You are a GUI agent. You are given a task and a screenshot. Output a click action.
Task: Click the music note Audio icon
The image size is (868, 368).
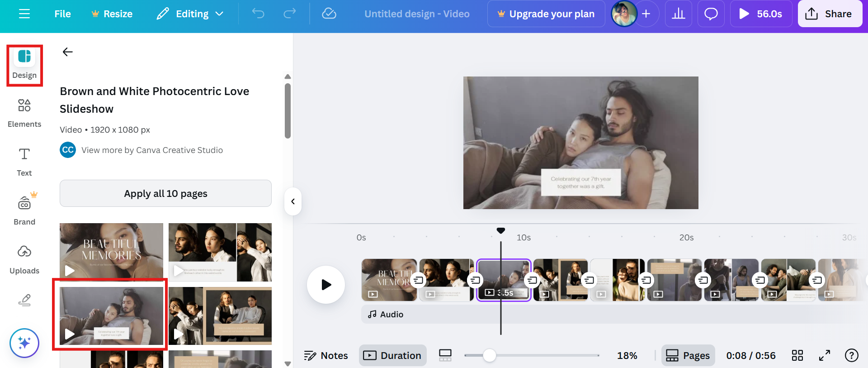pyautogui.click(x=372, y=314)
